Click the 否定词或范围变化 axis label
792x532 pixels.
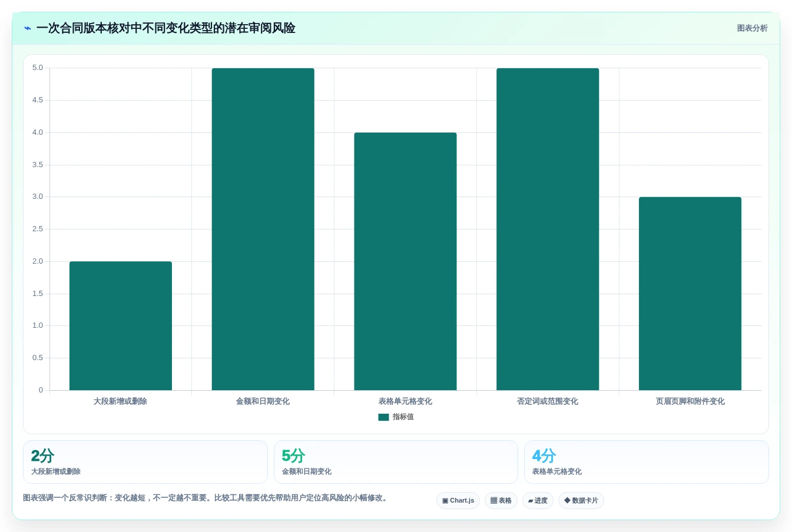548,401
